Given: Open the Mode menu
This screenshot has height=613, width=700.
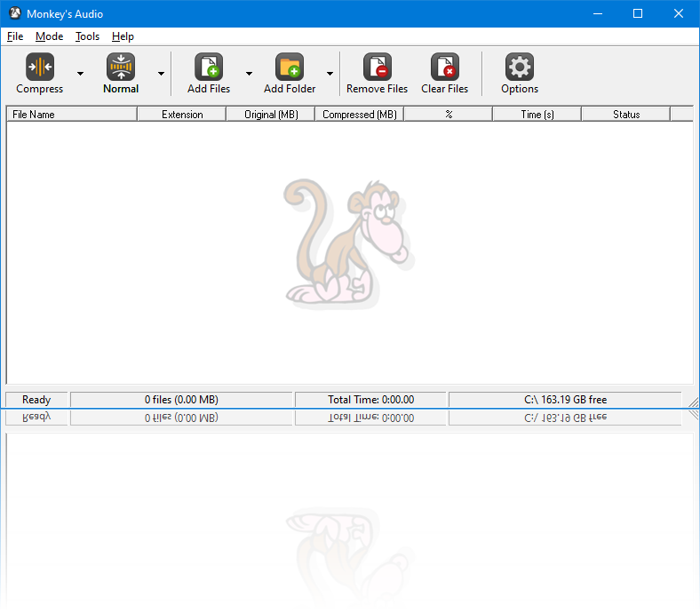Looking at the screenshot, I should [x=49, y=36].
